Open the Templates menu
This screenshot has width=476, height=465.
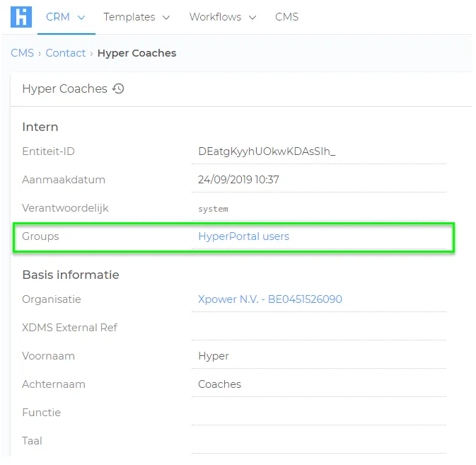[129, 17]
